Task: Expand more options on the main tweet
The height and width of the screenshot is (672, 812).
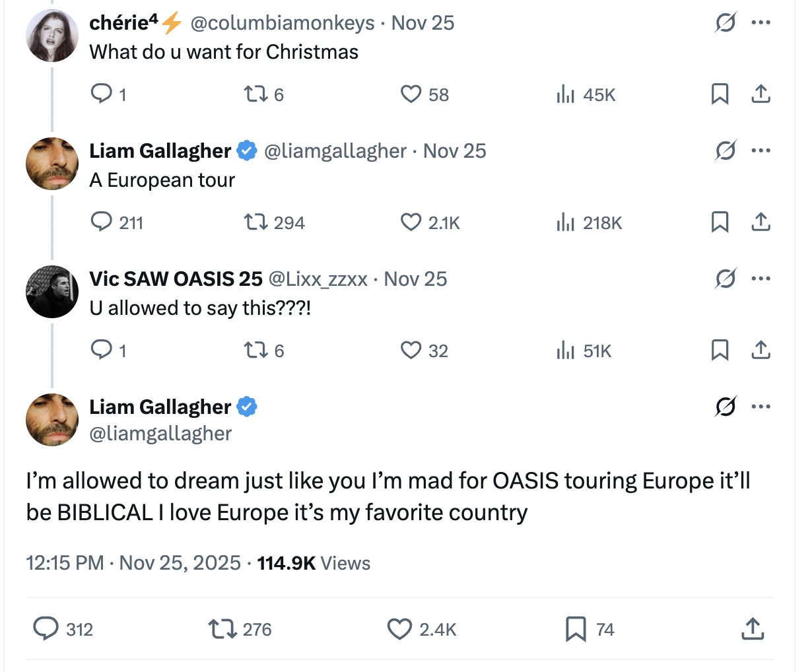Action: click(x=761, y=407)
